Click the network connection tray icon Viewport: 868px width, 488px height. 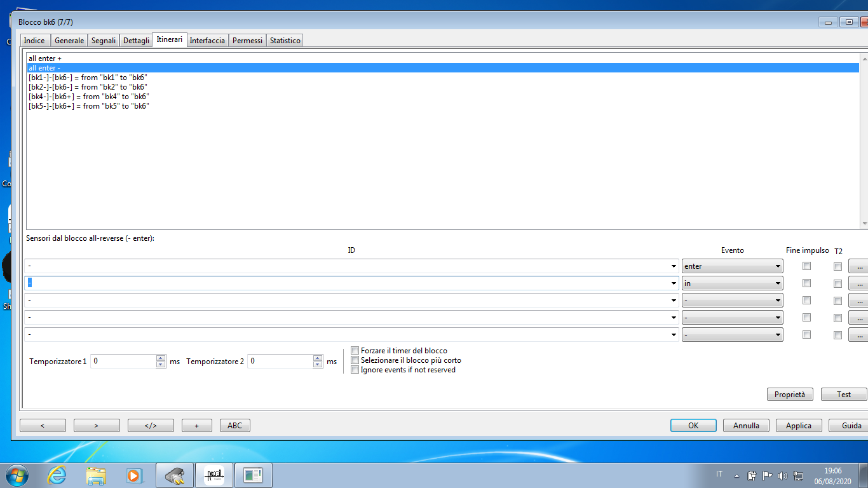pos(798,475)
